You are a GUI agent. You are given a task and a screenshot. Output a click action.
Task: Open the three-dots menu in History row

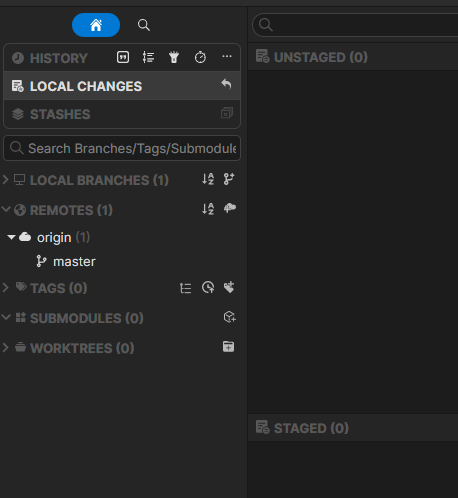click(x=227, y=56)
